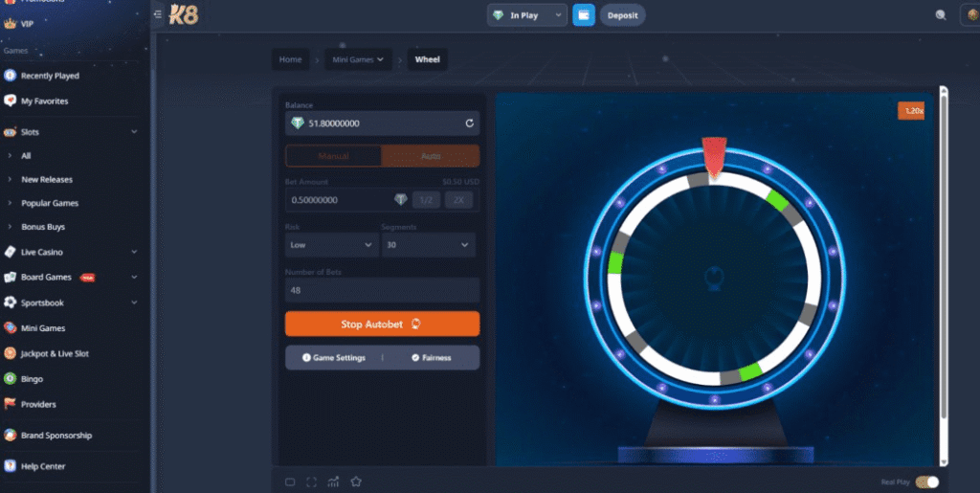
Task: Expand the In Play currency dropdown
Action: tap(526, 15)
